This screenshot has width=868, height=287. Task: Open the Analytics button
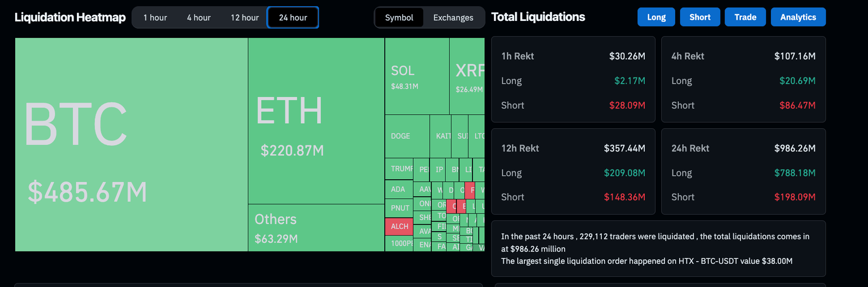[798, 17]
